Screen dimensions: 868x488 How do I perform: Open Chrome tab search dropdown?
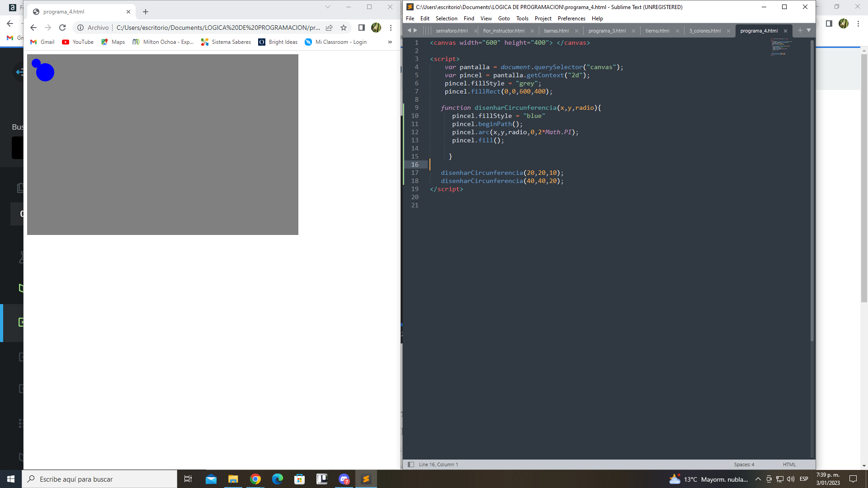(328, 7)
